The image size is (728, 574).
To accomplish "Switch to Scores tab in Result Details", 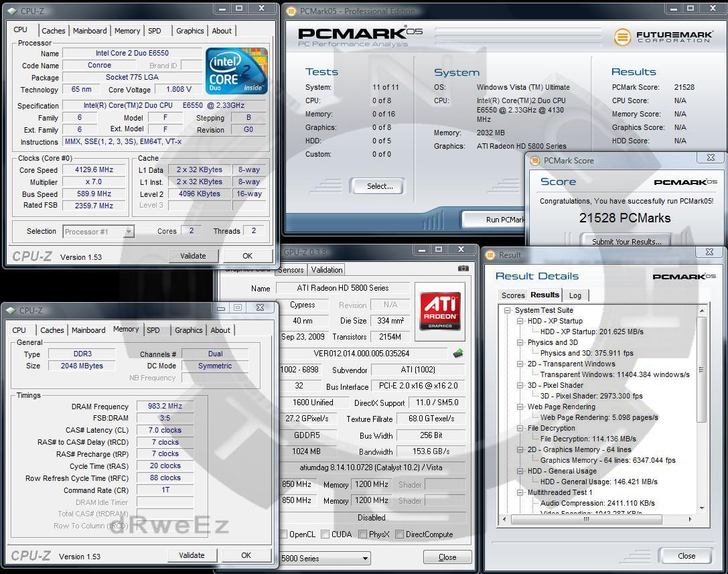I will [513, 295].
